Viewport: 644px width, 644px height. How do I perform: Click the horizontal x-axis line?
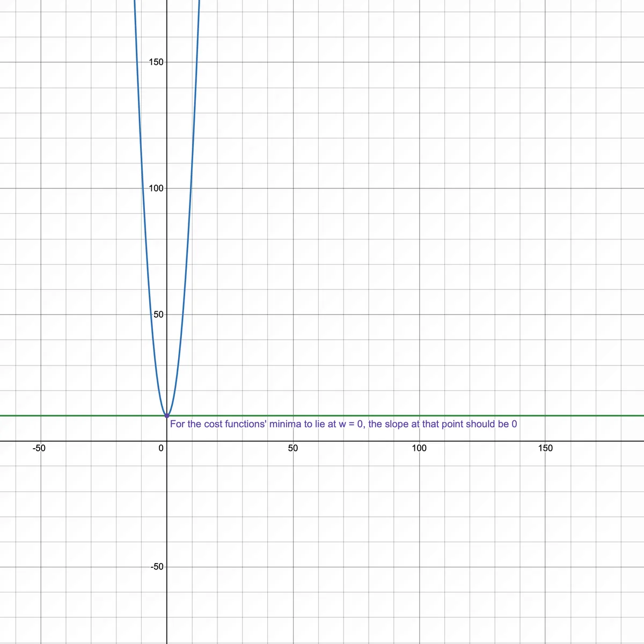click(x=376, y=441)
